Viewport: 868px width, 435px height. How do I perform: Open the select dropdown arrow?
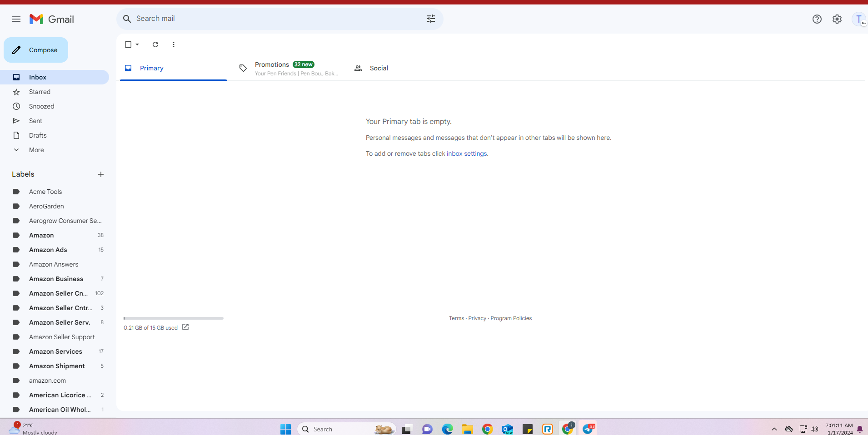tap(137, 44)
